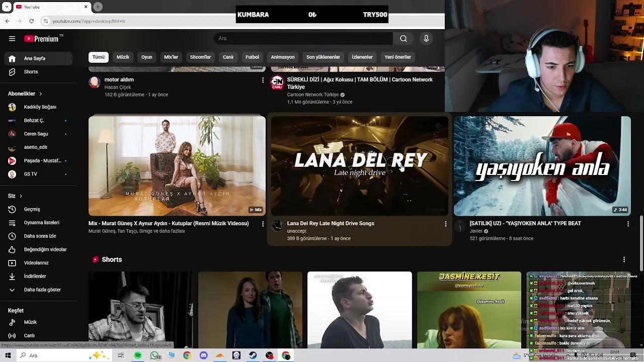This screenshot has height=362, width=644.
Task: Open the hamburger guide menu
Action: click(12, 39)
